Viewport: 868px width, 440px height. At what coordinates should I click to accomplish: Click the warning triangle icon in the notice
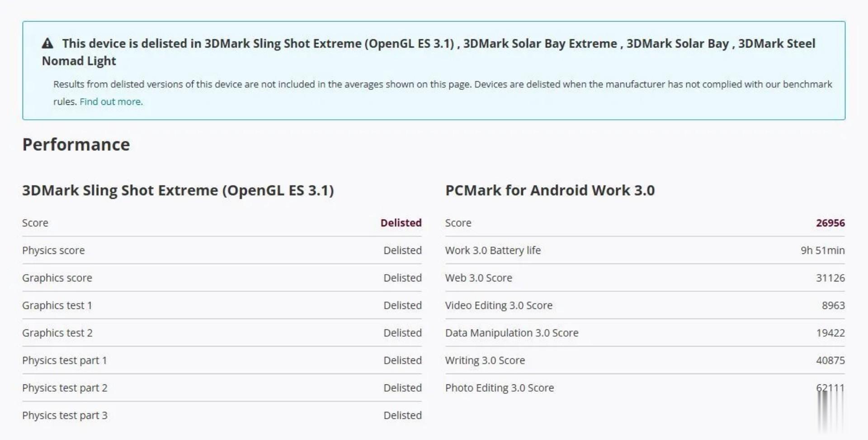(x=47, y=43)
